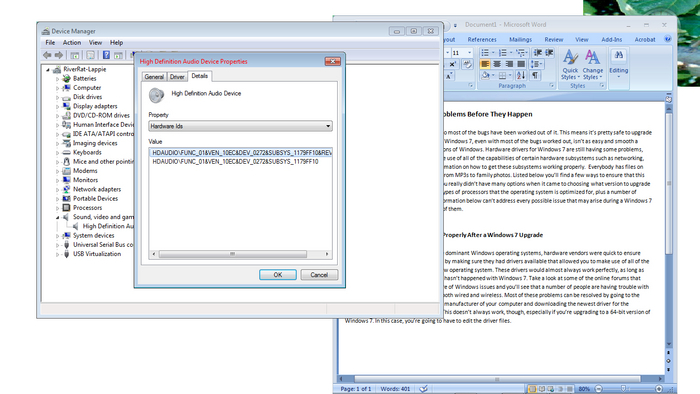Click the horizontal scrollbar thumb in Value list
Image resolution: width=700 pixels, height=394 pixels.
coord(233,254)
